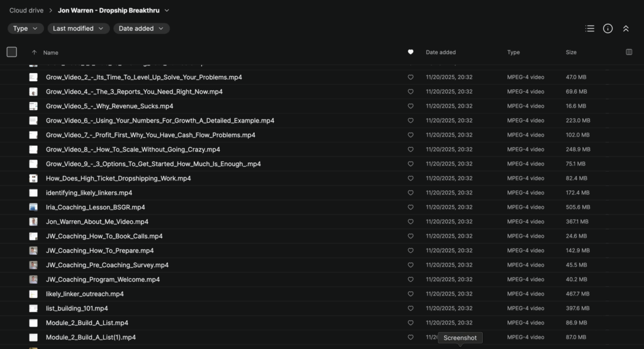Sort files by Name column

tap(50, 53)
